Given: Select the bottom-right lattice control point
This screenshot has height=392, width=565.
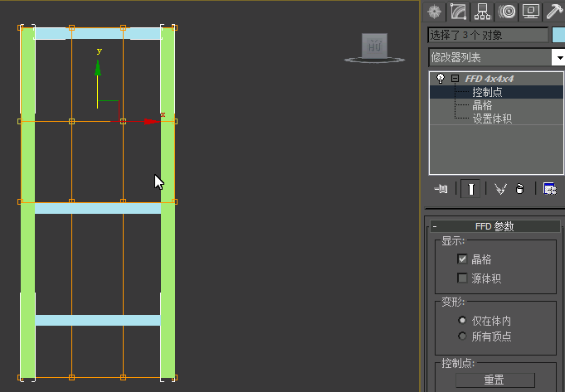Looking at the screenshot, I should [x=174, y=378].
